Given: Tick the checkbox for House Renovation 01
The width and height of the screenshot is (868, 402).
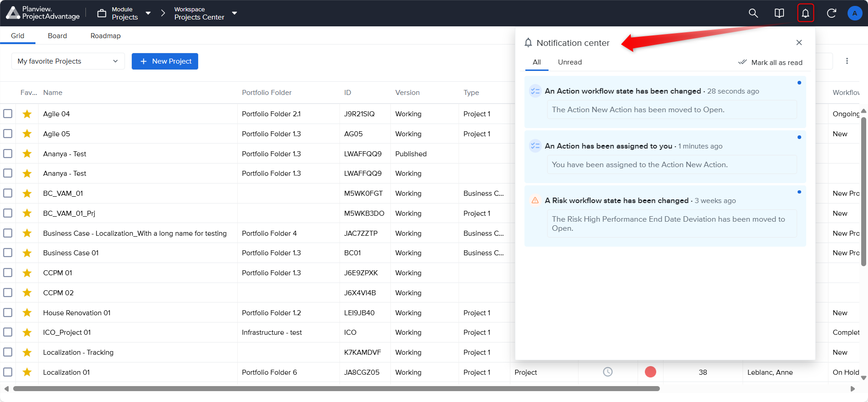Looking at the screenshot, I should tap(8, 313).
